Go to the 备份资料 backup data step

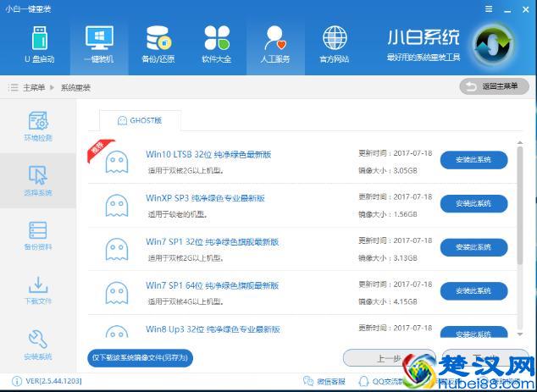point(38,235)
